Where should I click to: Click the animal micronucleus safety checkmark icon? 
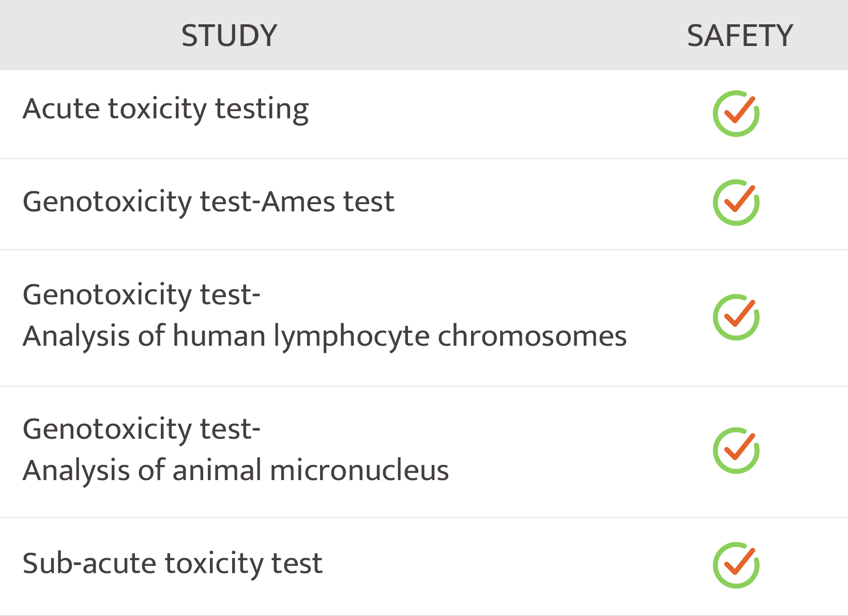click(x=736, y=451)
